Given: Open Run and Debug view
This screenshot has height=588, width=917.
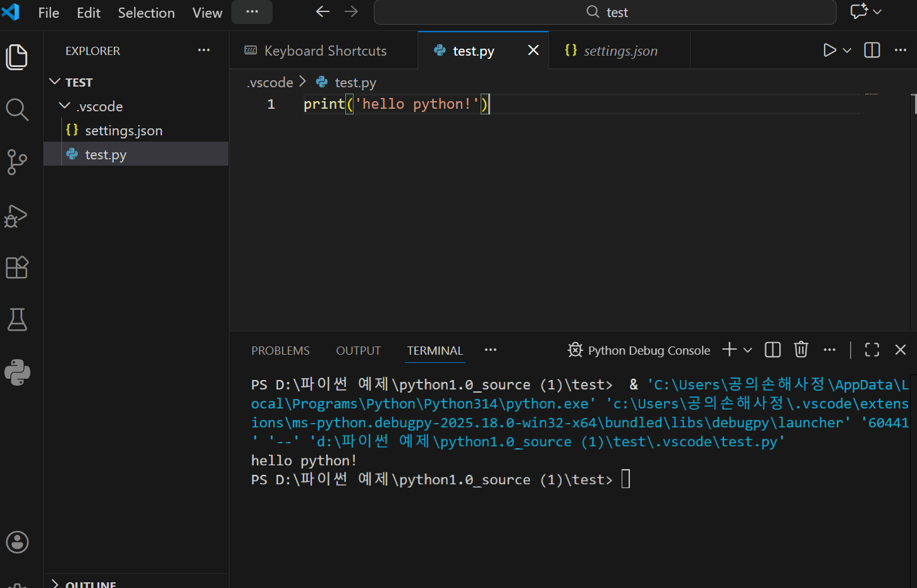Looking at the screenshot, I should pyautogui.click(x=17, y=216).
